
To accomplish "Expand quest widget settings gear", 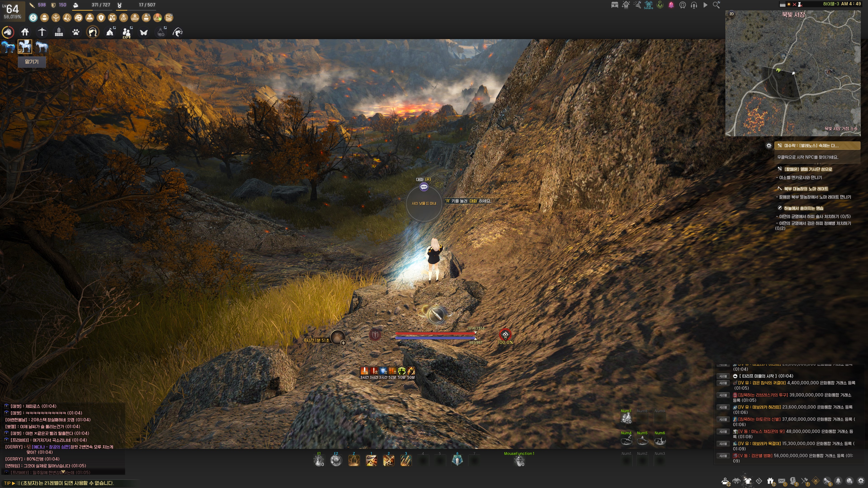I will [x=769, y=146].
